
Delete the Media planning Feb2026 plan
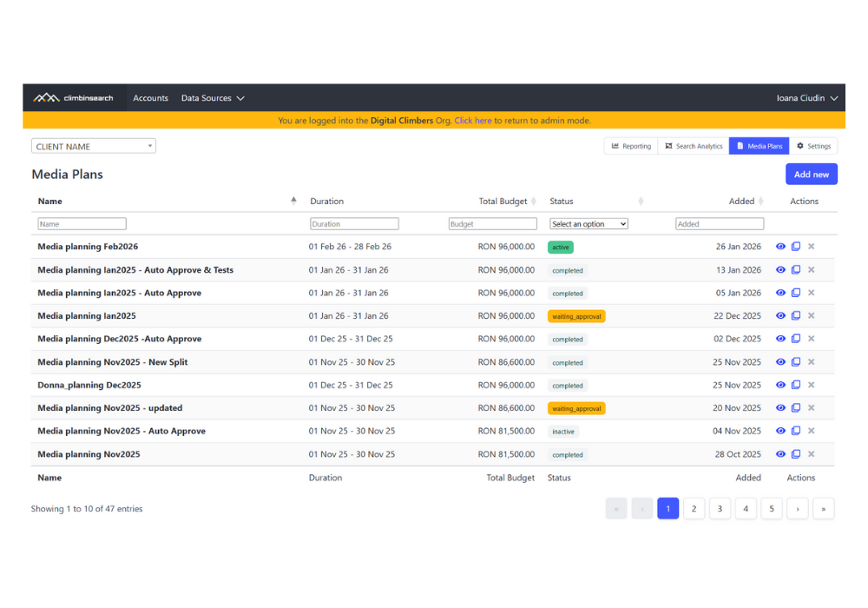812,247
